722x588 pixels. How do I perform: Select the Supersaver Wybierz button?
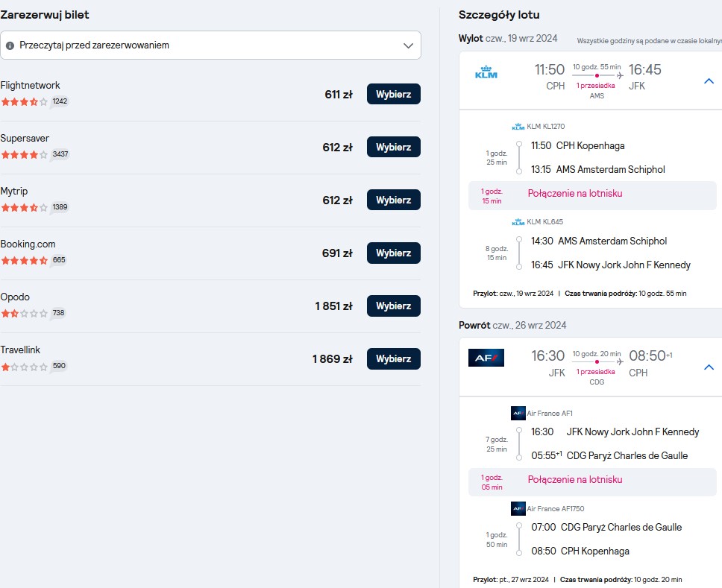pos(394,147)
